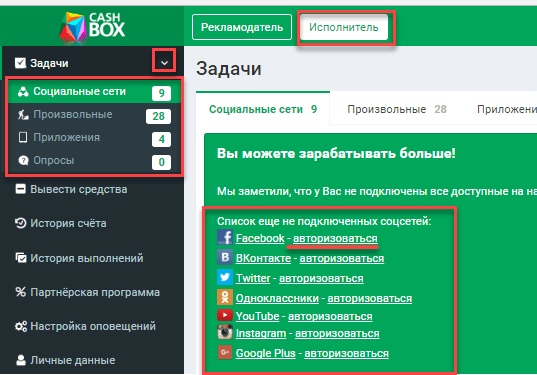Click авторизоваться next to Google Plus
The image size is (537, 375).
[347, 353]
